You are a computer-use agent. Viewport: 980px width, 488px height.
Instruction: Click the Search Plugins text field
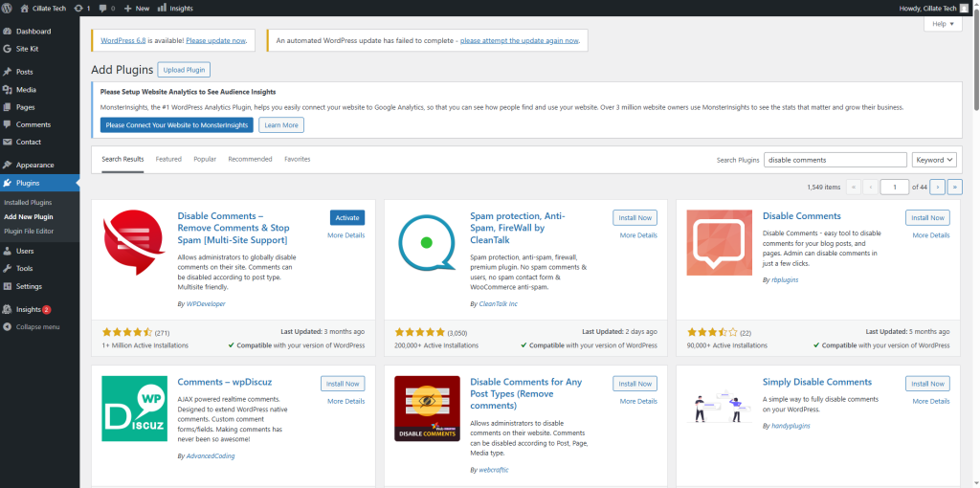pyautogui.click(x=835, y=160)
